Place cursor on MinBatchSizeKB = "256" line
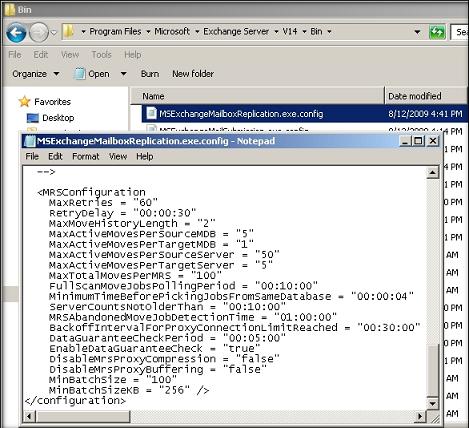The image size is (469, 428). tap(129, 390)
